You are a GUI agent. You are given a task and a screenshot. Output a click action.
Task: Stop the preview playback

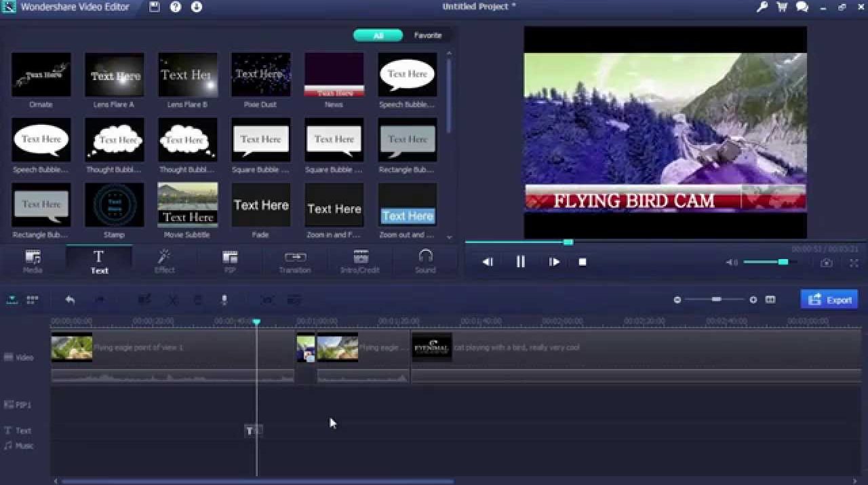[583, 262]
